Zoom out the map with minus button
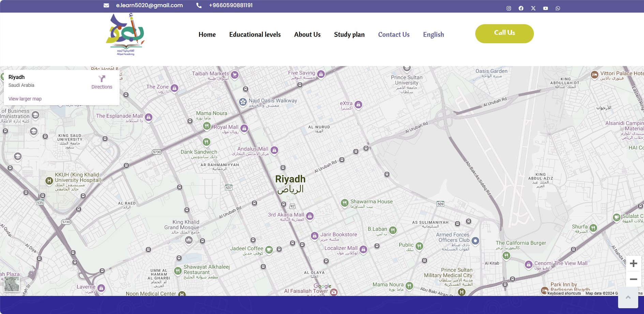Viewport: 644px width, 314px height. tap(633, 279)
